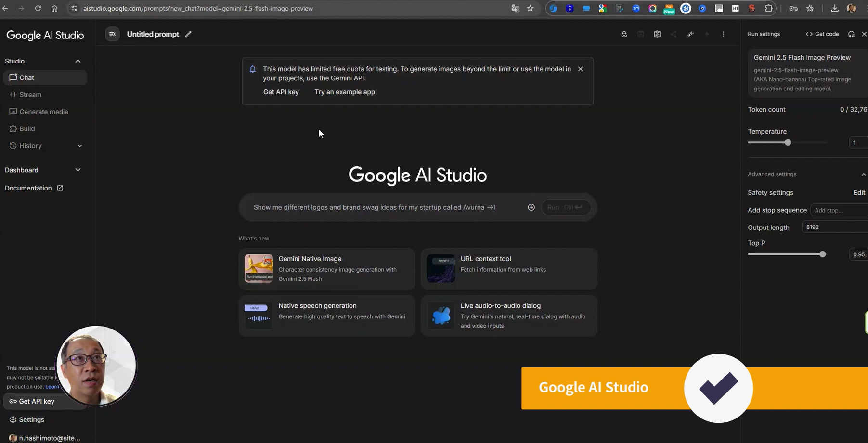The height and width of the screenshot is (443, 868).
Task: Open the Live audio-to-audio dialog card
Action: [x=509, y=316]
